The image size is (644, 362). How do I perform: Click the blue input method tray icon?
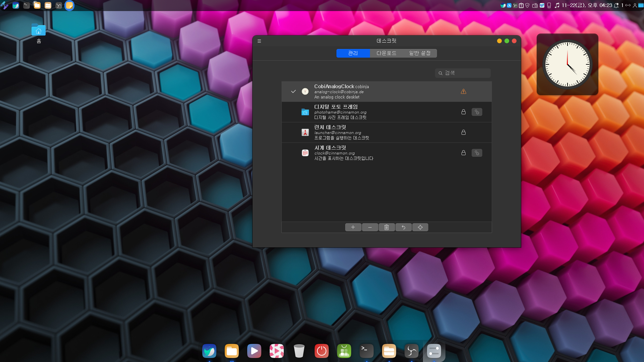(509, 5)
